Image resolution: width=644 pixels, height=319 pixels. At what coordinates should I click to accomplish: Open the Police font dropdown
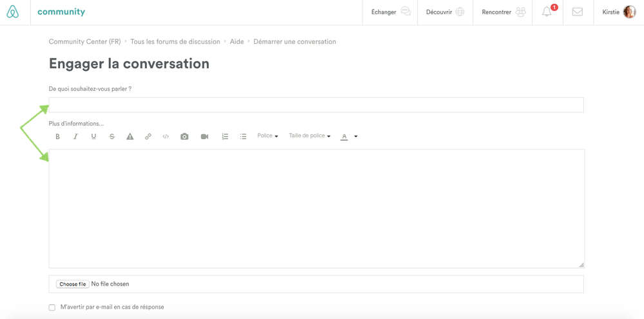(x=268, y=136)
